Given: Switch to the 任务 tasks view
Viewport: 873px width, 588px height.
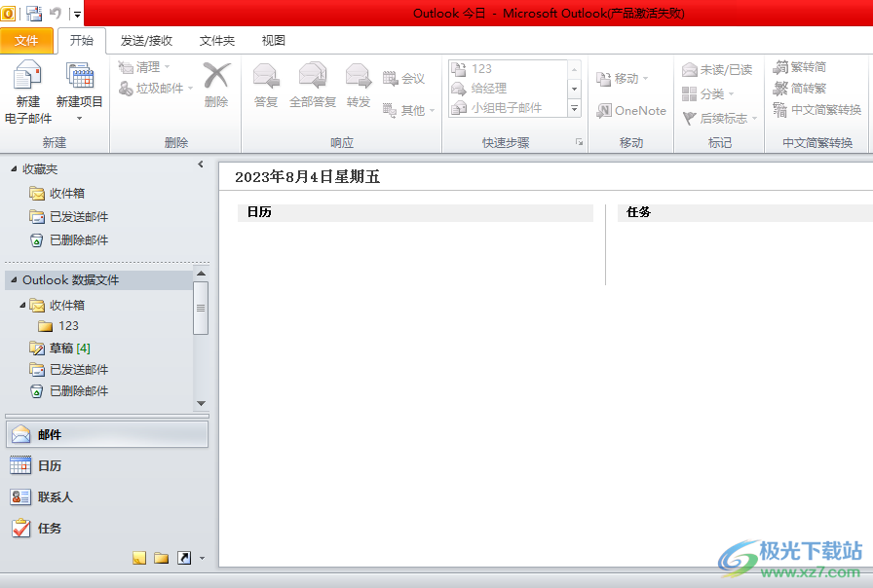Looking at the screenshot, I should click(107, 528).
